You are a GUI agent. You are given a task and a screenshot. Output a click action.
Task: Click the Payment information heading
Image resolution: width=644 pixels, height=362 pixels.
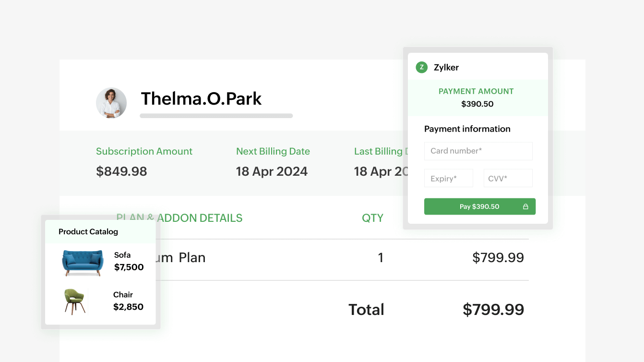[x=467, y=129]
